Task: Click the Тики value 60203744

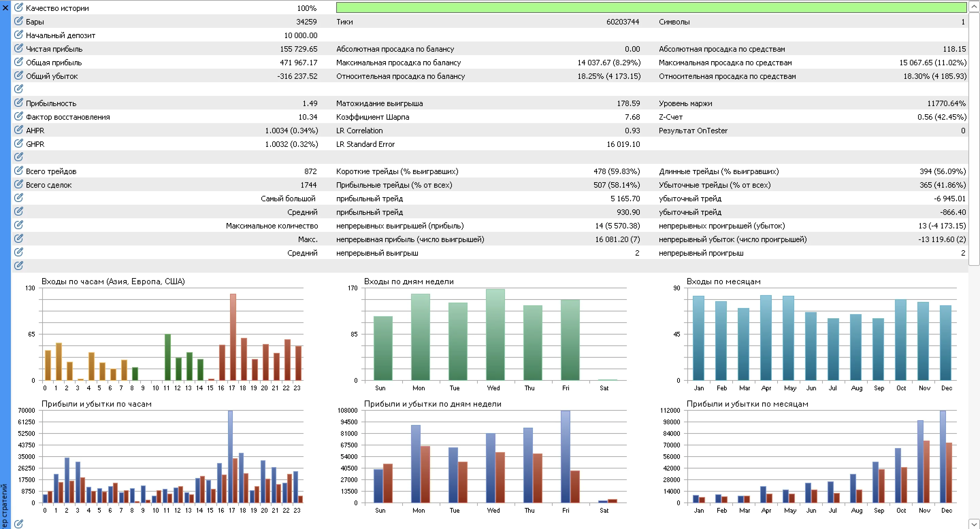Action: pyautogui.click(x=623, y=22)
